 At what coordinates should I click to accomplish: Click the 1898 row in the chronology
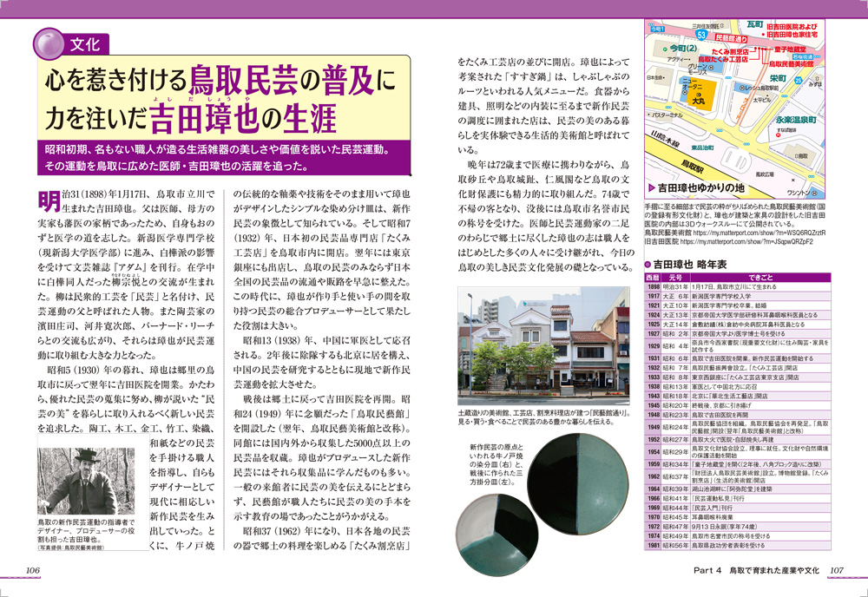[738, 287]
